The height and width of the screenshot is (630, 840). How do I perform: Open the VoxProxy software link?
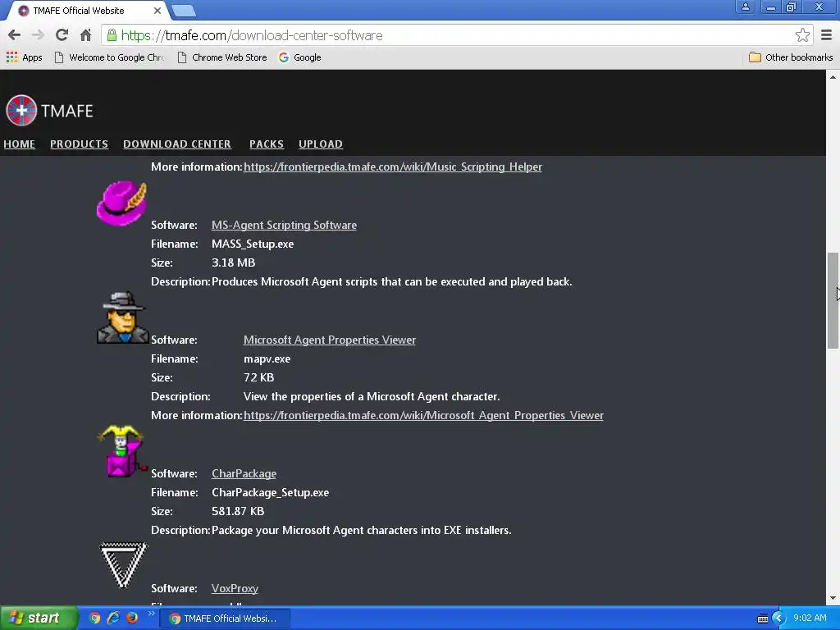[x=235, y=588]
